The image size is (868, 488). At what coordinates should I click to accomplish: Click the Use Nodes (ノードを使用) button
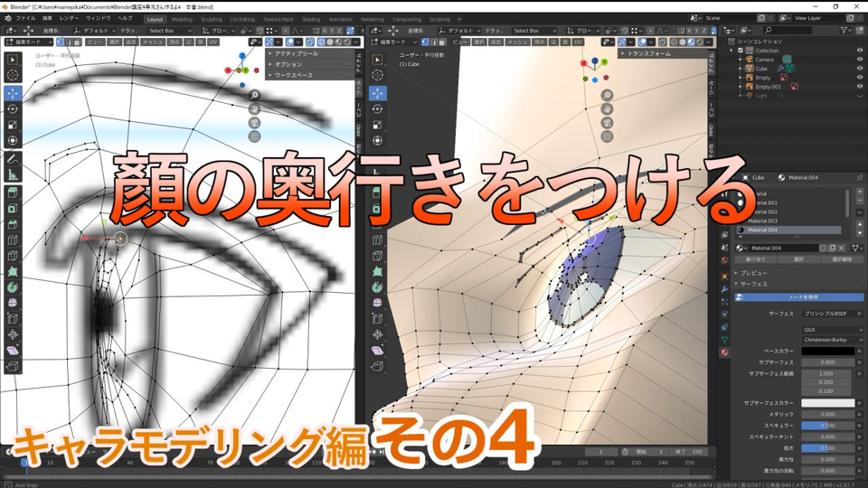[x=798, y=297]
